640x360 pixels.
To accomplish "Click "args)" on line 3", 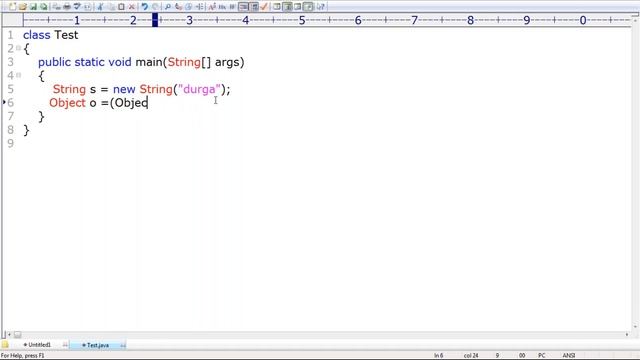I will (229, 62).
